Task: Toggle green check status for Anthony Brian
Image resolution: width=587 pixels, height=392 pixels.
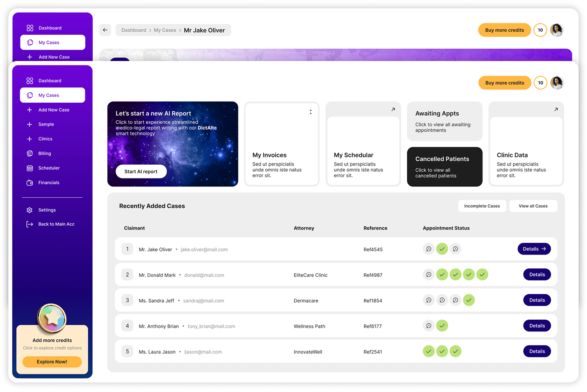Action: (x=442, y=326)
